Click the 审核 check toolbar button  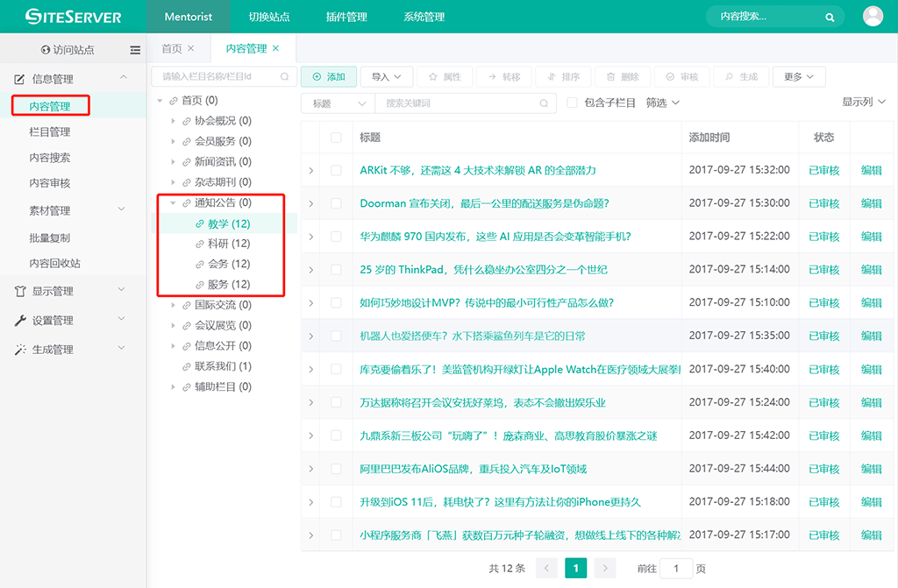coord(682,77)
